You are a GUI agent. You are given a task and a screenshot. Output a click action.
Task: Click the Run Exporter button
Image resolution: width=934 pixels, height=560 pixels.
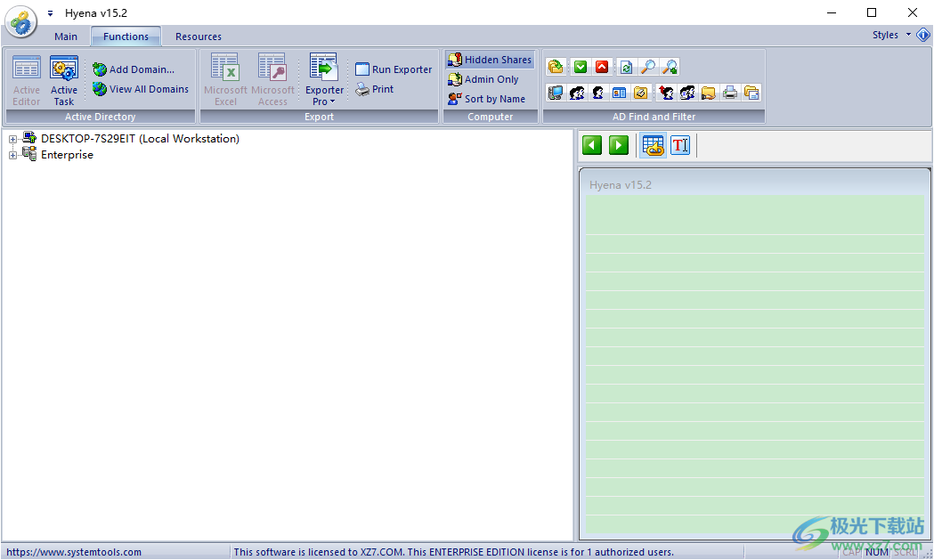[394, 69]
